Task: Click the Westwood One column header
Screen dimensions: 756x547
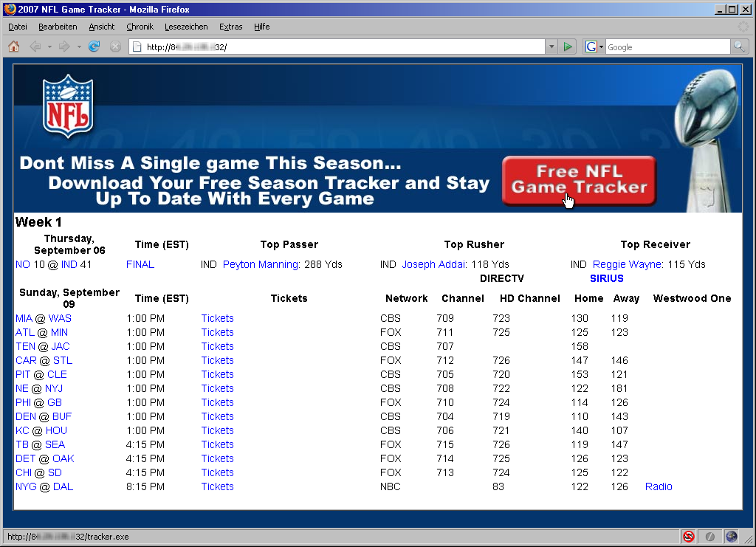Action: pyautogui.click(x=692, y=297)
